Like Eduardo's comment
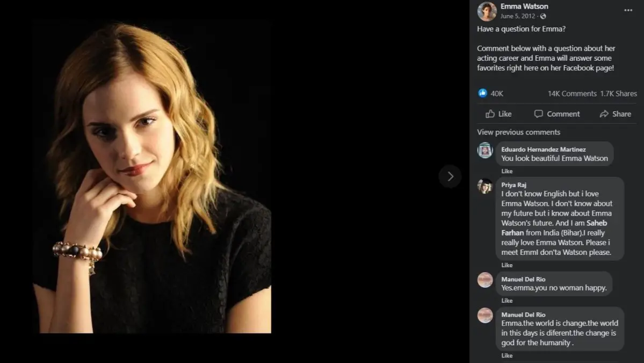This screenshot has width=644, height=363. point(507,171)
